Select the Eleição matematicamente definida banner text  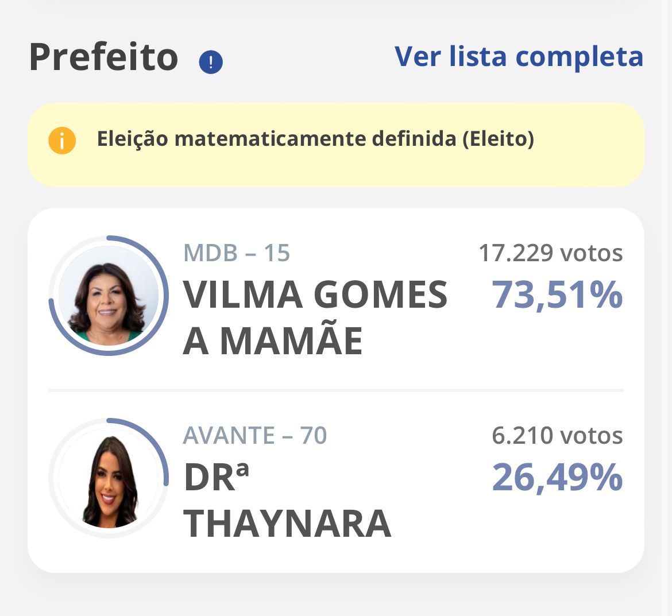pos(315,139)
